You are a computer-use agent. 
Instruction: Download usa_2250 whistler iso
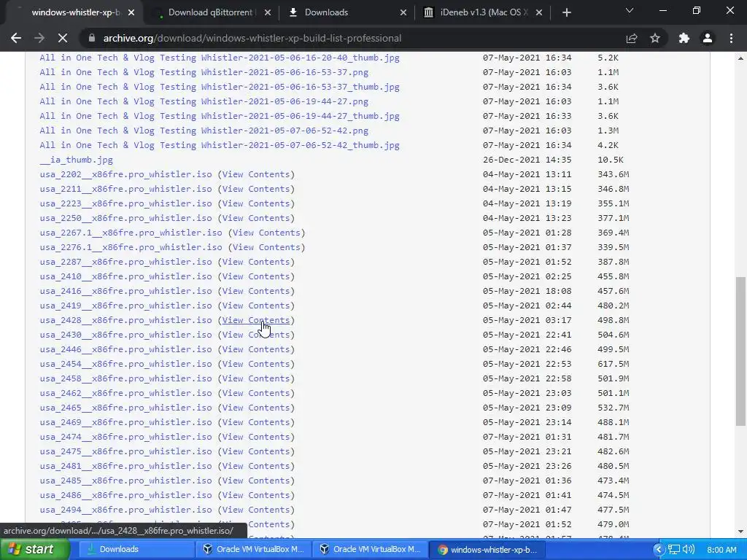125,218
